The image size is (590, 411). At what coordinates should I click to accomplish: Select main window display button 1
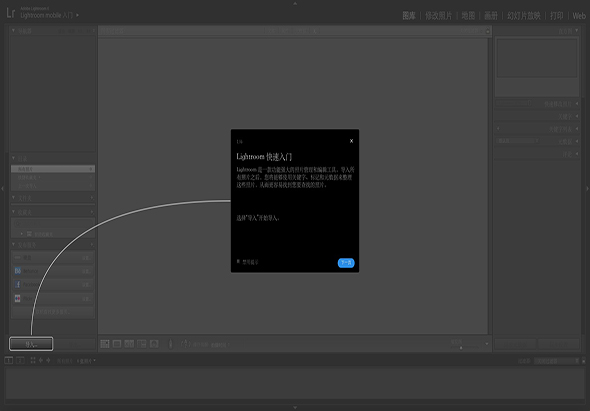[9, 360]
